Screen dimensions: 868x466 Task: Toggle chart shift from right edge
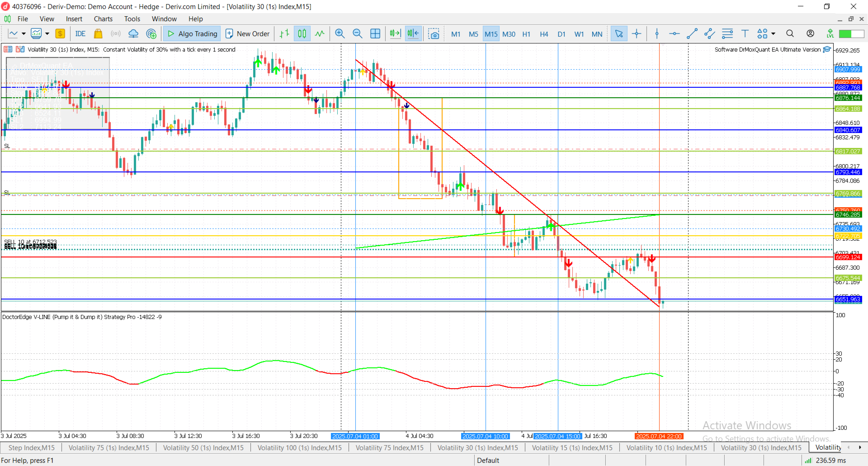tap(413, 34)
